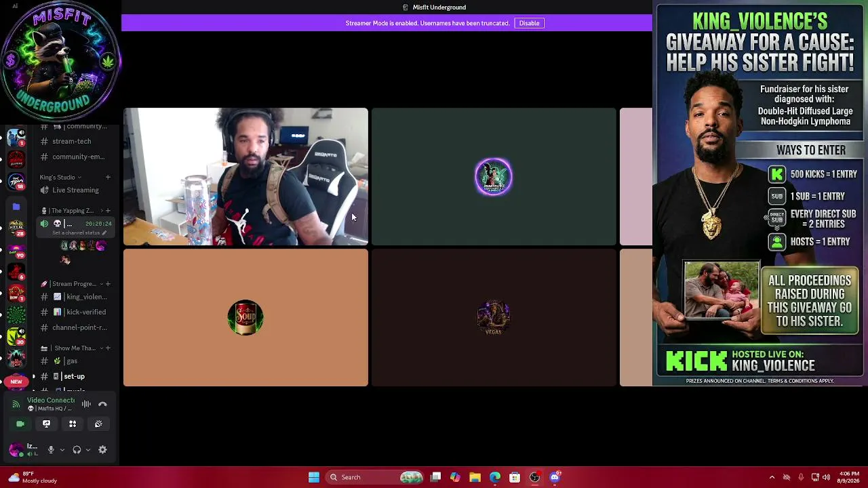
Task: Open the system tray volume control
Action: tap(826, 477)
